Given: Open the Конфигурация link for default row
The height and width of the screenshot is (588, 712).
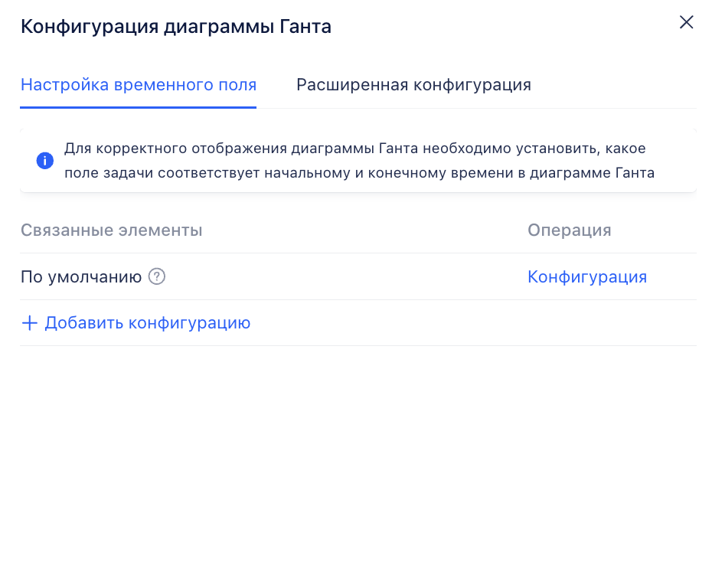Looking at the screenshot, I should click(586, 276).
